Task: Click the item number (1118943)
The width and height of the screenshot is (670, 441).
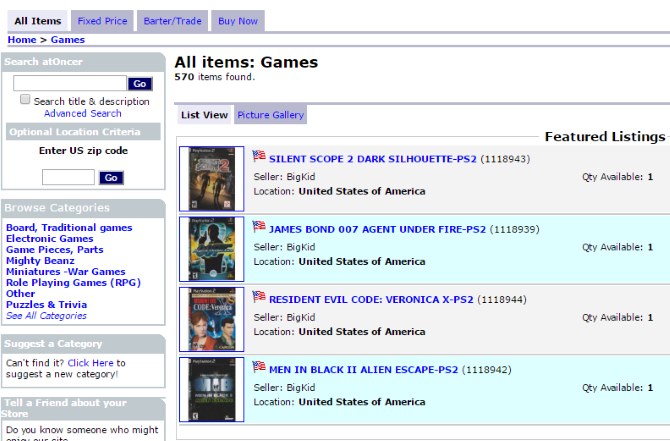Action: coord(505,159)
